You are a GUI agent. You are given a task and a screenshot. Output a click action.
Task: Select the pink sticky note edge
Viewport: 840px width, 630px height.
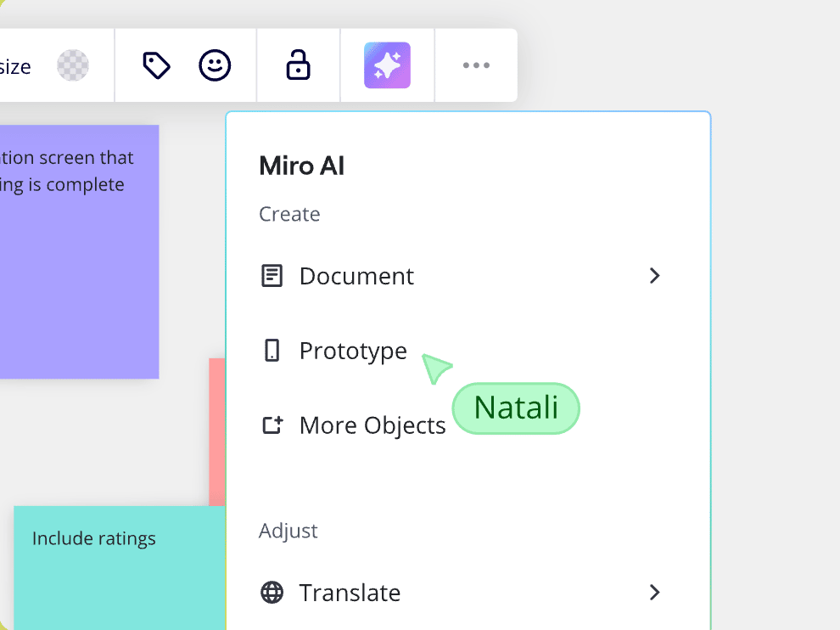(x=217, y=431)
